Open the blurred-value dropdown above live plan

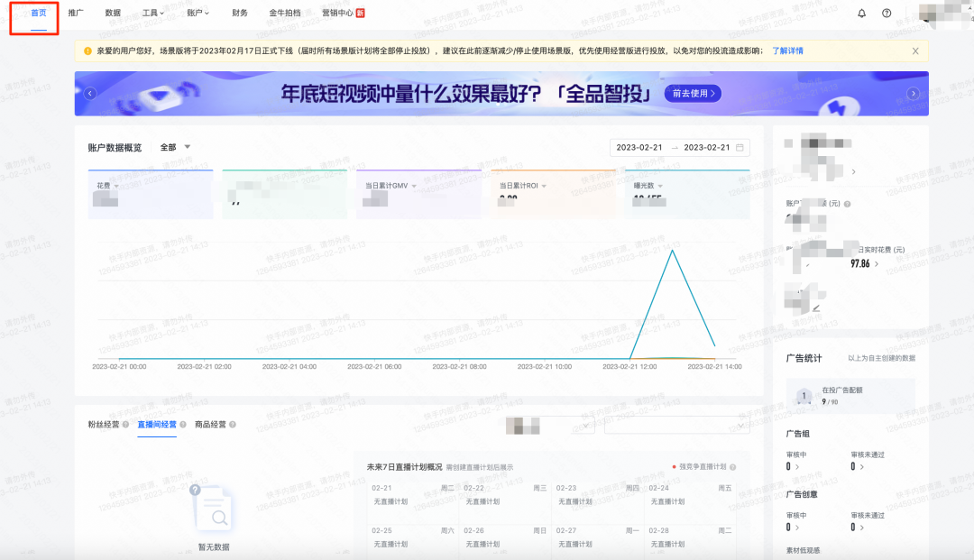(548, 426)
